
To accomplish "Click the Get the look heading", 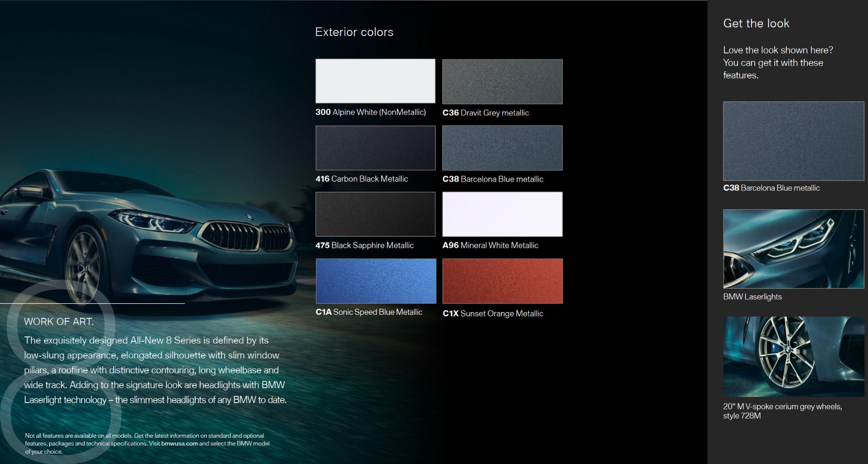I will (x=756, y=23).
